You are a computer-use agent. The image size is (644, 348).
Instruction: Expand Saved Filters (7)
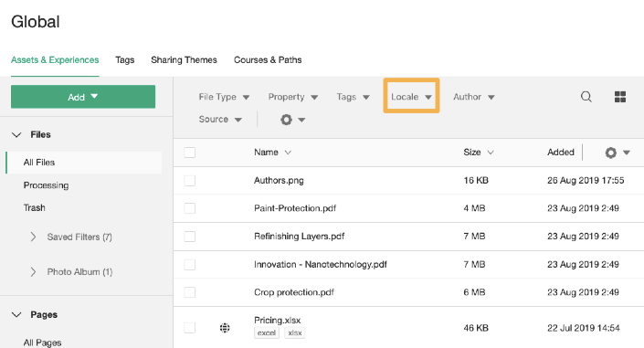point(33,237)
